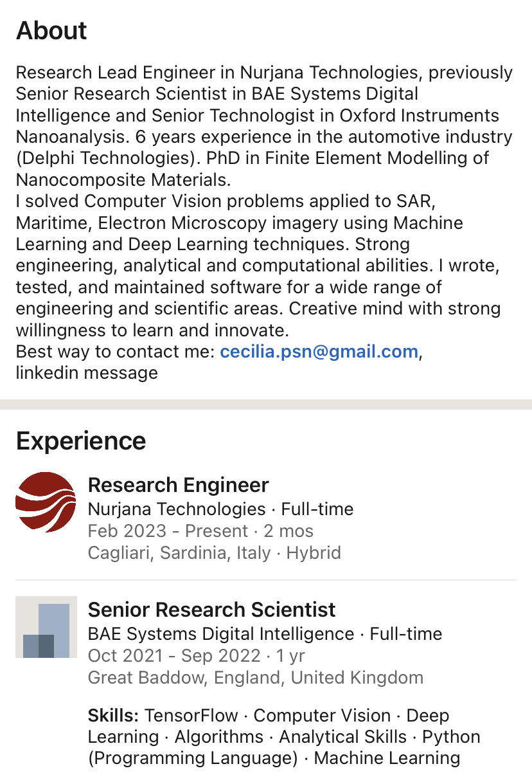The height and width of the screenshot is (782, 532).
Task: Tap the About section heading
Action: (x=51, y=31)
